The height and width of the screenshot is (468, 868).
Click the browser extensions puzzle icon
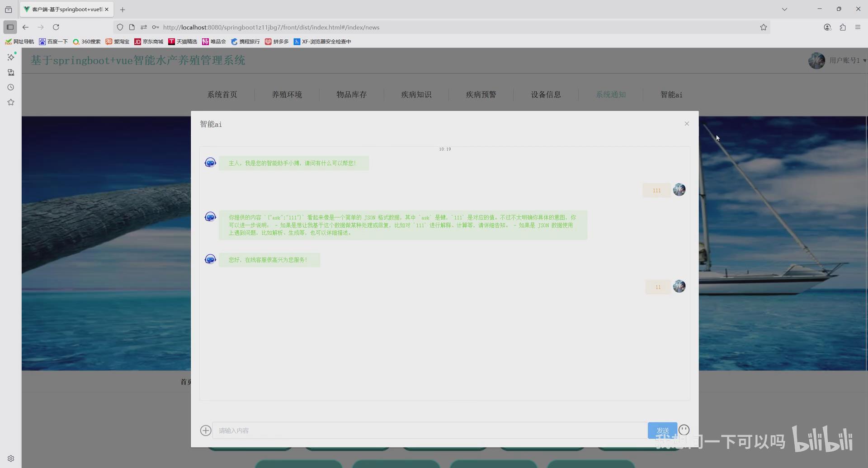click(843, 27)
